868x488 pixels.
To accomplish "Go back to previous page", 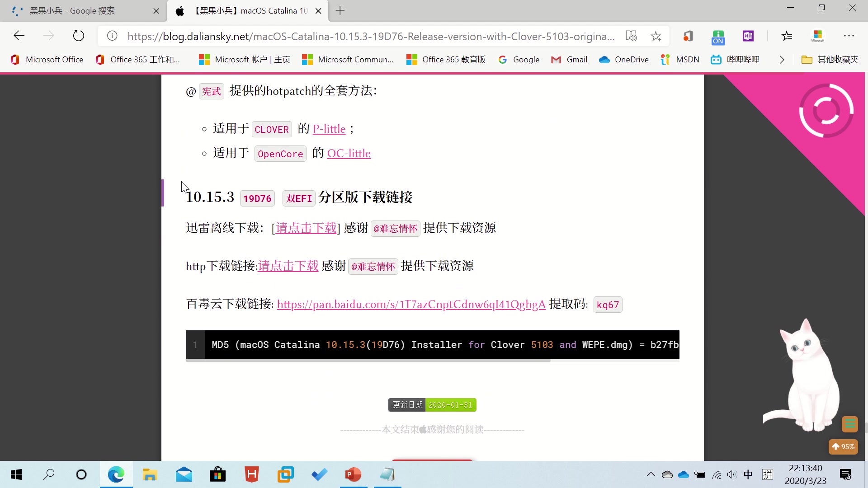I will pos(19,36).
